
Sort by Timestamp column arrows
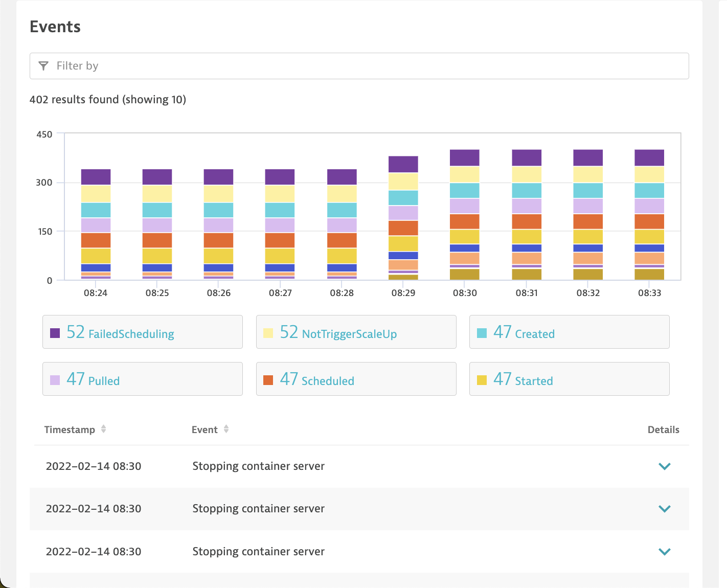[104, 429]
